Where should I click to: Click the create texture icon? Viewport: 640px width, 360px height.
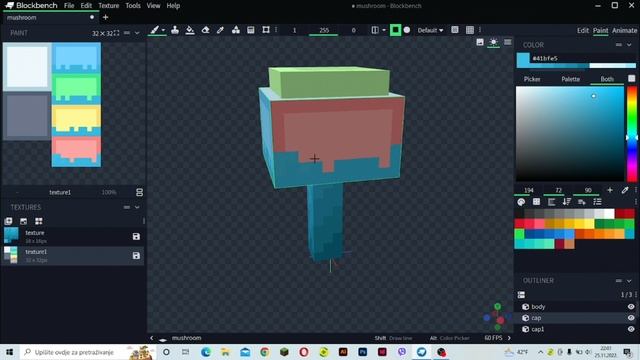pos(8,221)
